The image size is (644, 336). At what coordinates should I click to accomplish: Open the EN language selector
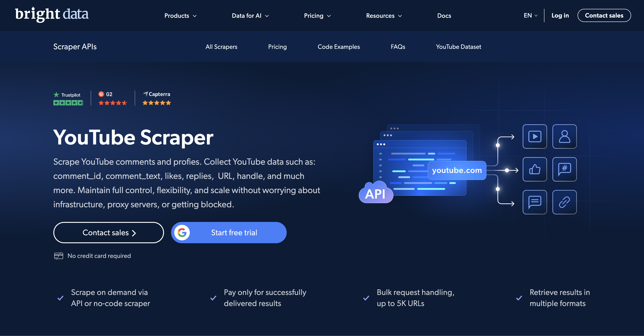pyautogui.click(x=530, y=16)
